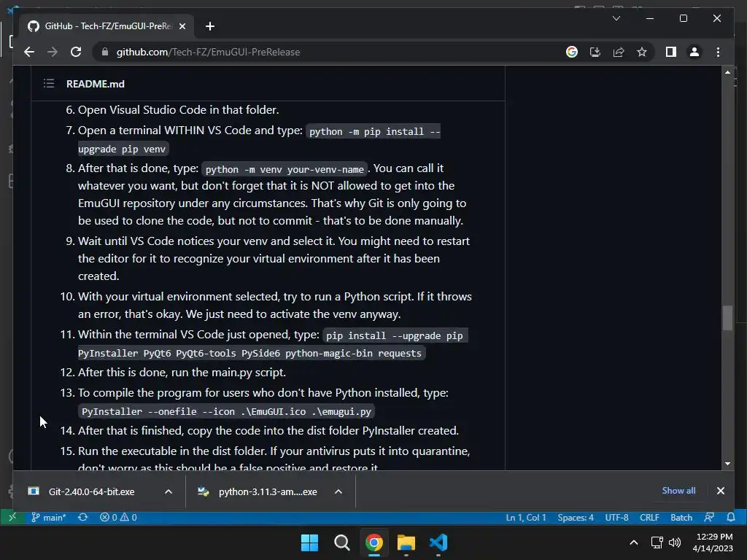Click the address bar URL

click(x=208, y=52)
